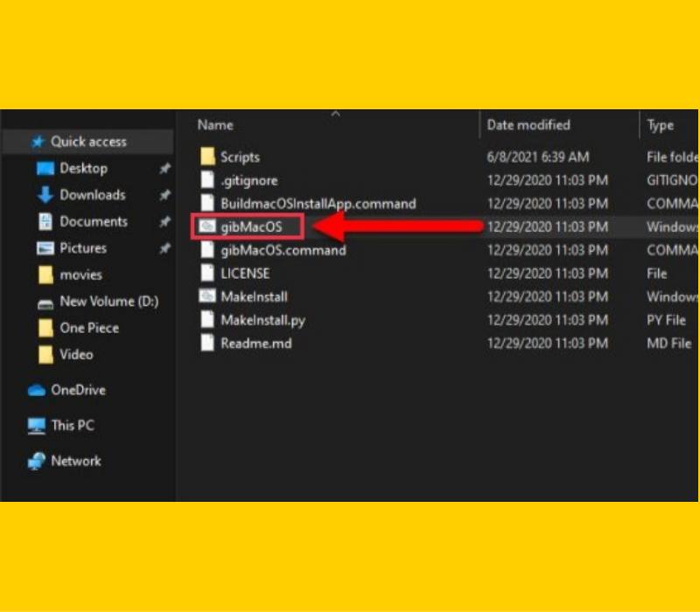Image resolution: width=700 pixels, height=612 pixels.
Task: Select the Readme.md file name
Action: 255,343
